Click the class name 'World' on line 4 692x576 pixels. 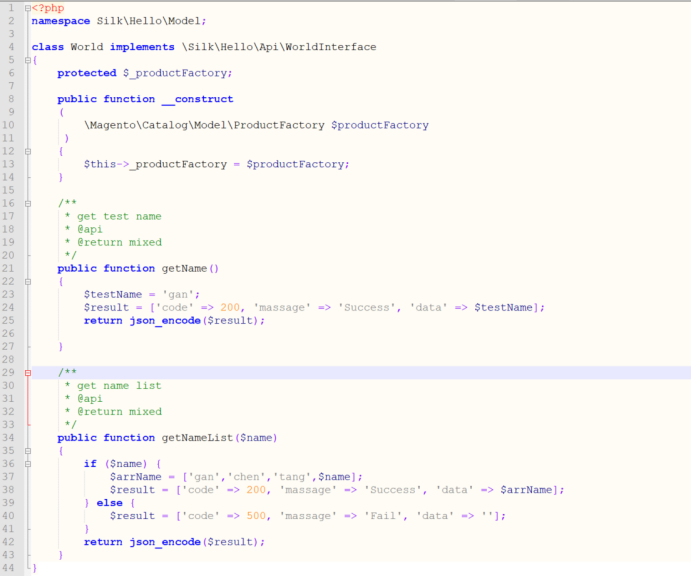pos(87,47)
